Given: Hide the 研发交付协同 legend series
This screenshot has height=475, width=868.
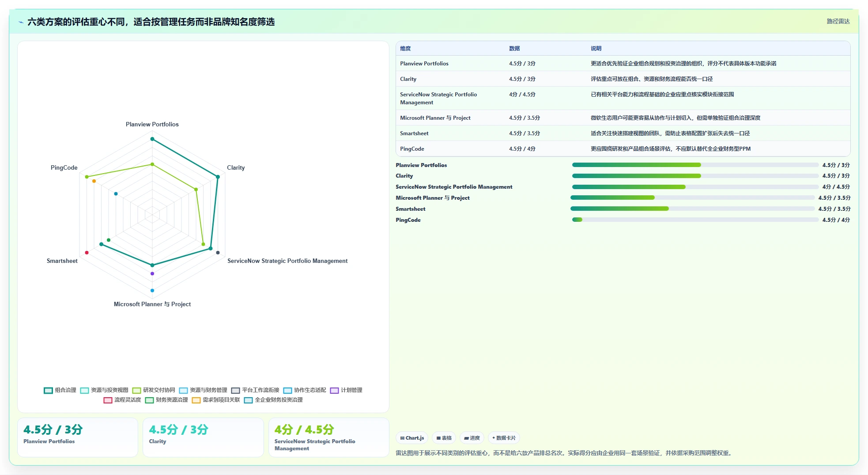Looking at the screenshot, I should [x=154, y=390].
